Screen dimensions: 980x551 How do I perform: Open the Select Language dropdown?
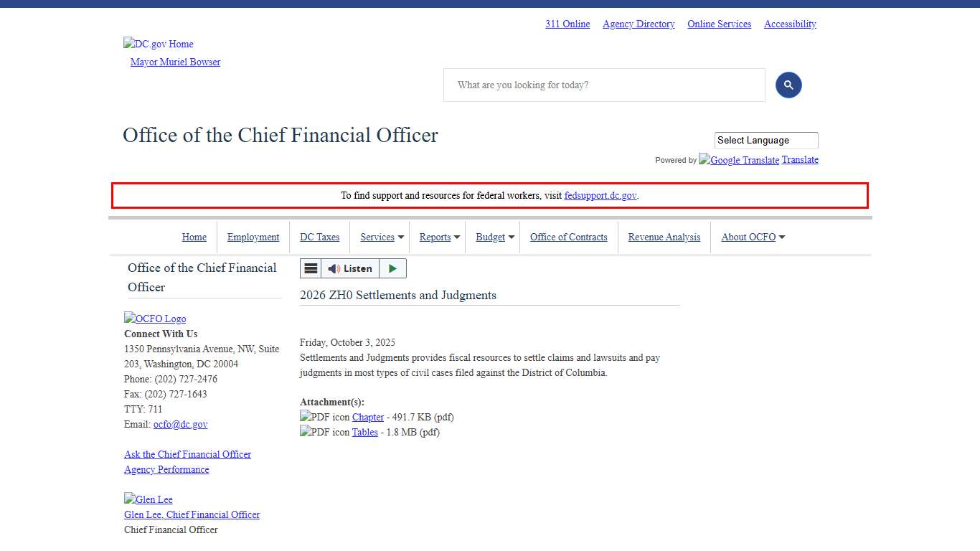[x=765, y=141]
